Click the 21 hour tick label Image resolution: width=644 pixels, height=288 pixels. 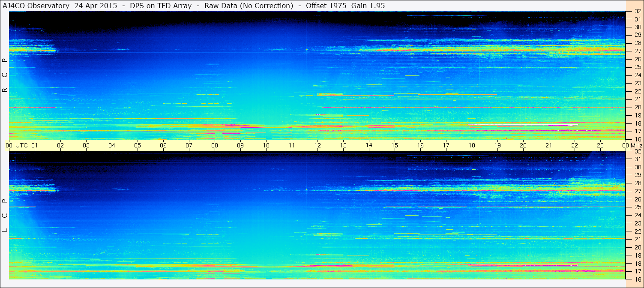(549, 145)
